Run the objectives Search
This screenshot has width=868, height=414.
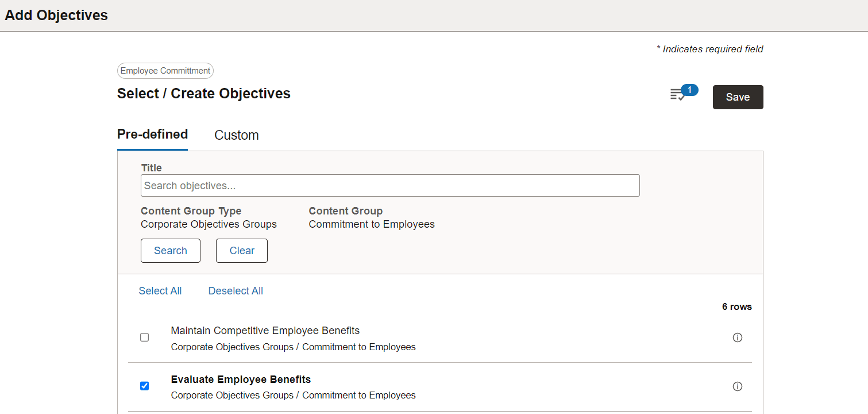170,250
